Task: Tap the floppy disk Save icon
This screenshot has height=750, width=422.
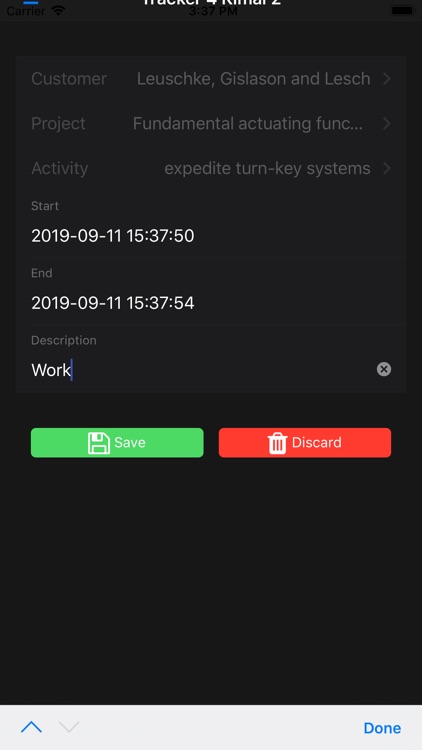Action: 99,443
